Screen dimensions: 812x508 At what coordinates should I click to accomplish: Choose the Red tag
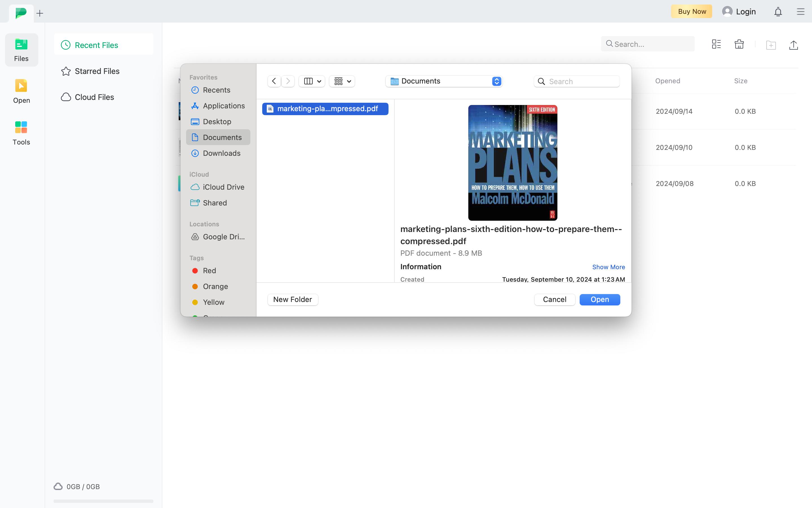(x=218, y=271)
